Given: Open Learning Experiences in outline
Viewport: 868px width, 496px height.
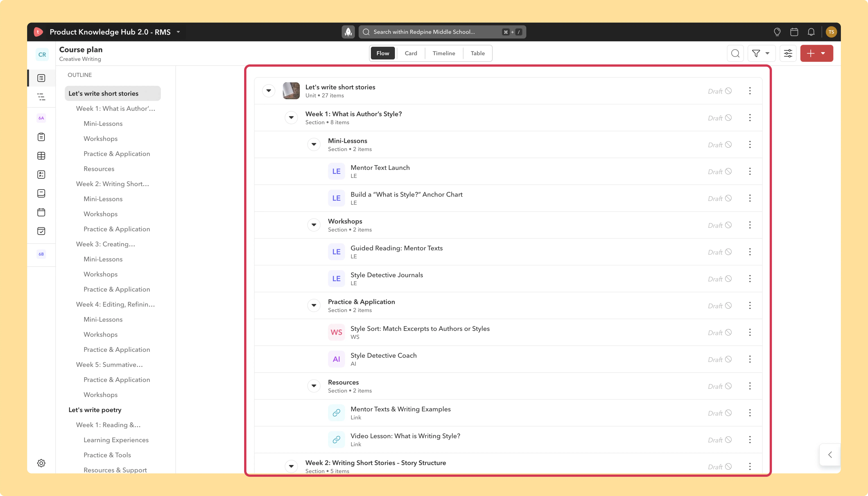Looking at the screenshot, I should pos(116,440).
